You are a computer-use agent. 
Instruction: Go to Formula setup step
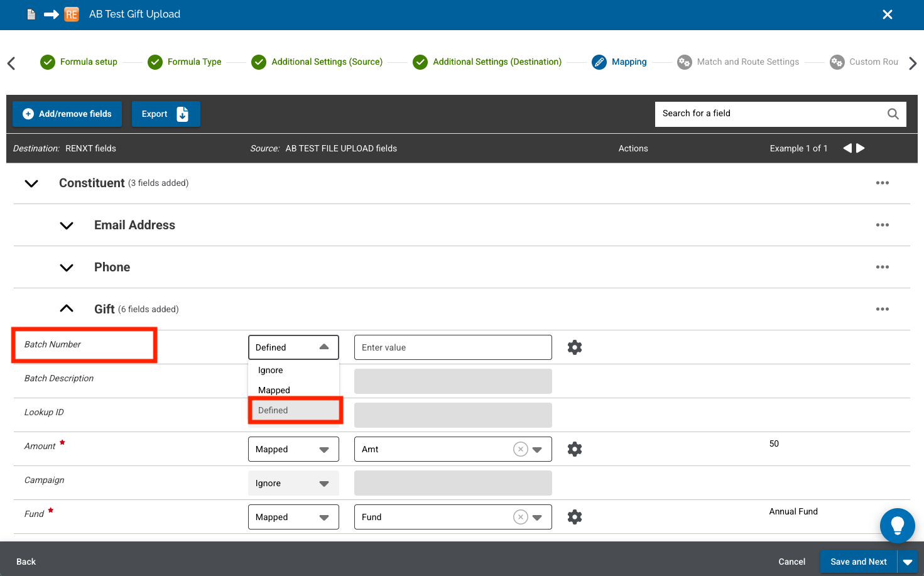pyautogui.click(x=79, y=62)
